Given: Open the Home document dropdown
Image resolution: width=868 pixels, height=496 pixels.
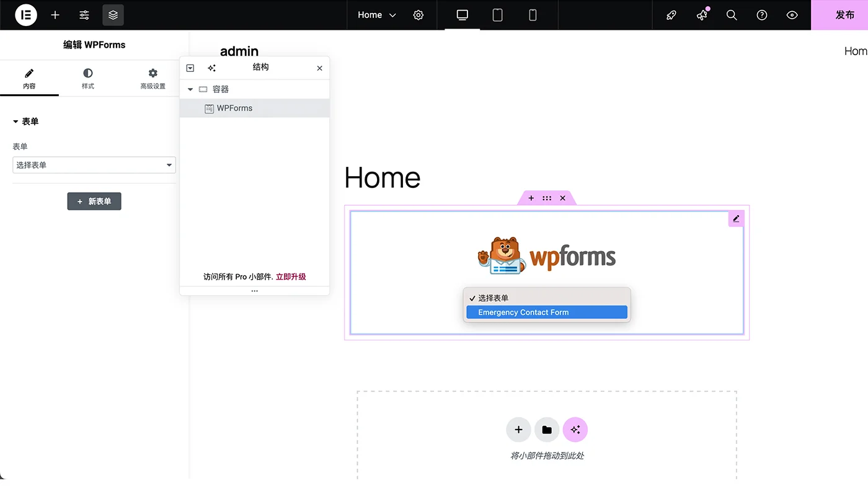Looking at the screenshot, I should (375, 15).
